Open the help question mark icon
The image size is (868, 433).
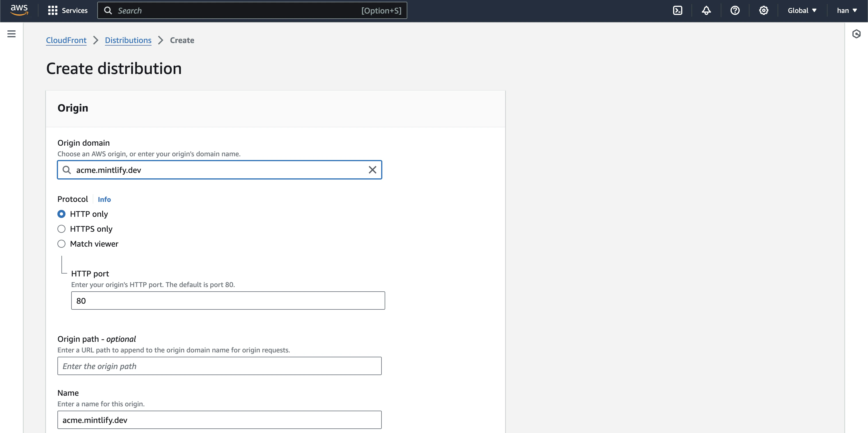pyautogui.click(x=735, y=10)
